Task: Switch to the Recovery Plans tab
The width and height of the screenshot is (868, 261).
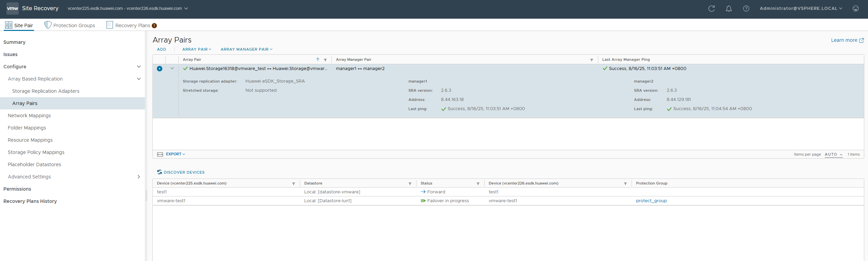Action: point(132,25)
